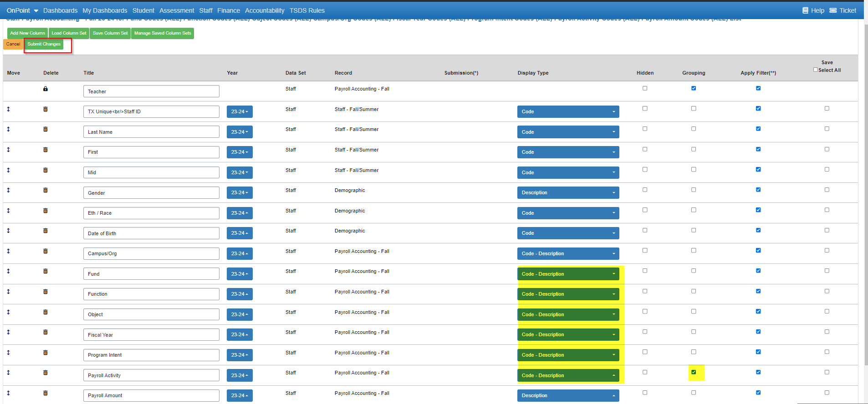Click the vertical page scrollbar
Image resolution: width=868 pixels, height=404 pixels.
(x=866, y=196)
